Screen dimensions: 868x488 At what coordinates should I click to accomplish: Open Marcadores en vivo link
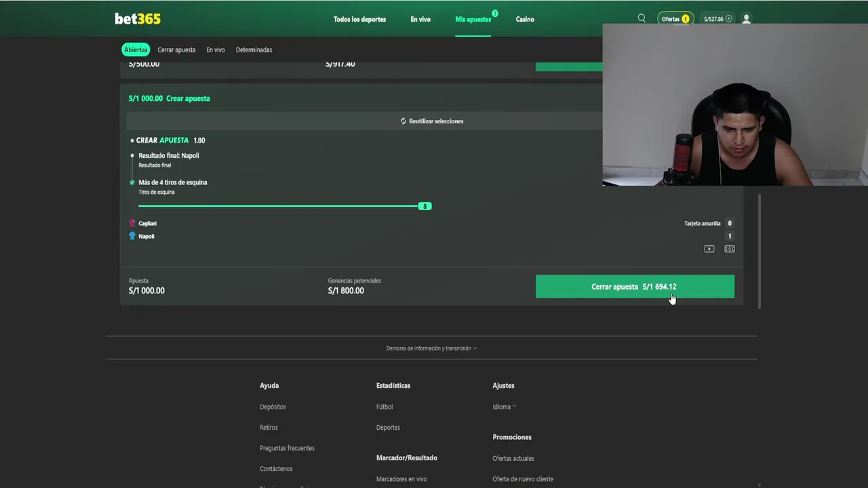coord(401,479)
